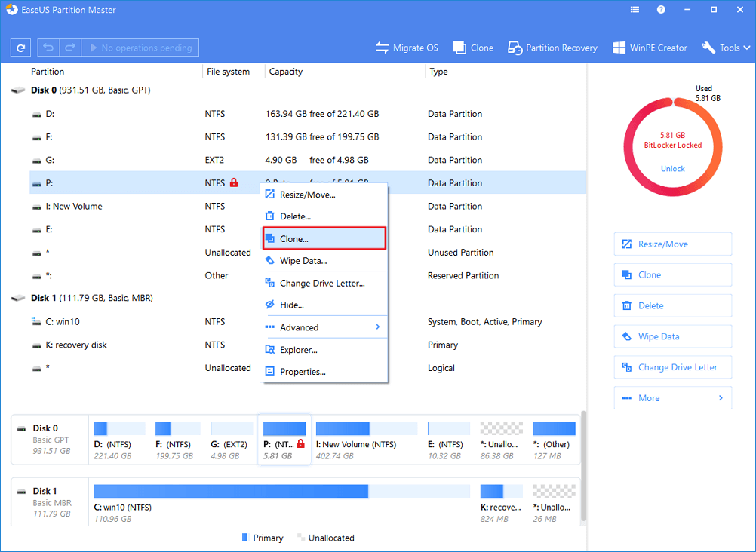This screenshot has height=552, width=756.
Task: Open WinPE Creator
Action: pyautogui.click(x=650, y=48)
